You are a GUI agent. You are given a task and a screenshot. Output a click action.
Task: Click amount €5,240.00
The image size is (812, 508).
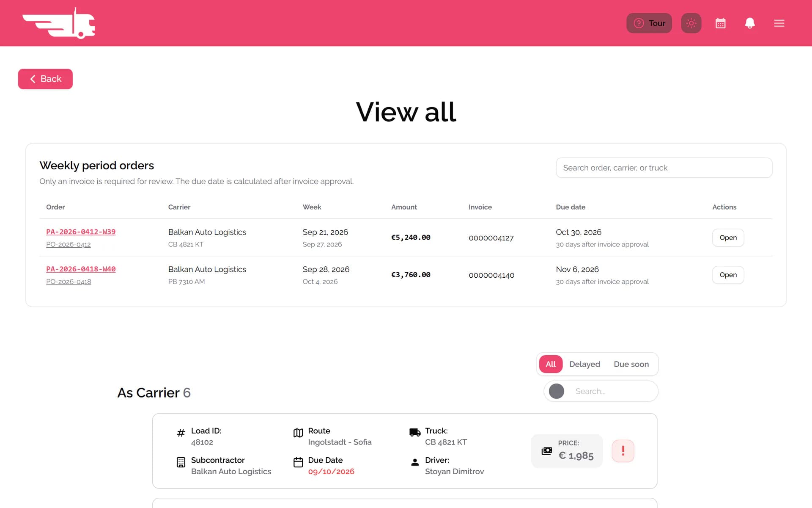411,237
